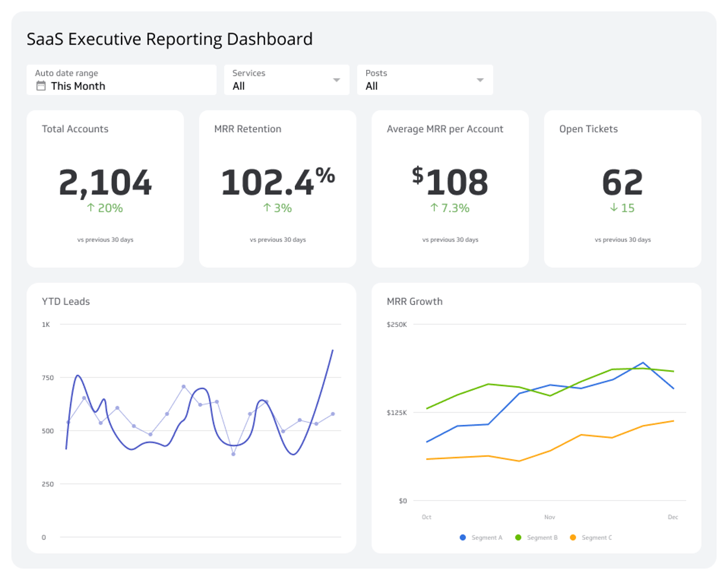Toggle Segment C orange legend marker
Image resolution: width=728 pixels, height=580 pixels.
(x=574, y=537)
